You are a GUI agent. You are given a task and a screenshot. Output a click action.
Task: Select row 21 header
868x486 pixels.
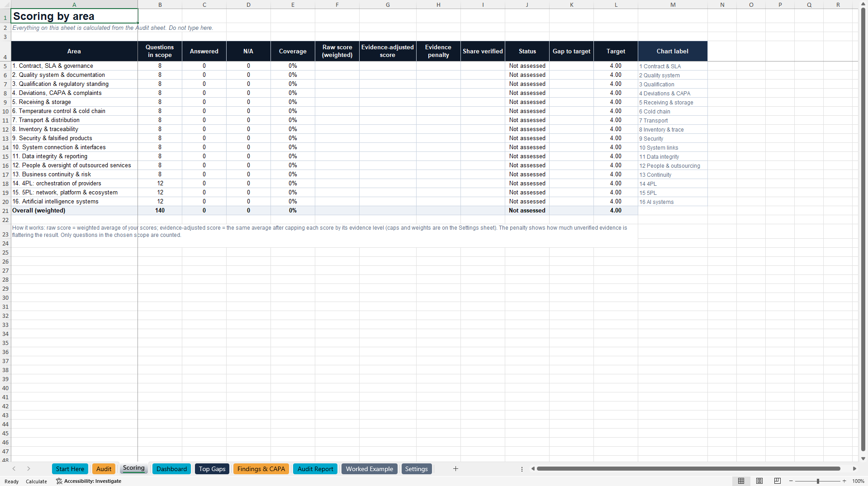point(5,211)
